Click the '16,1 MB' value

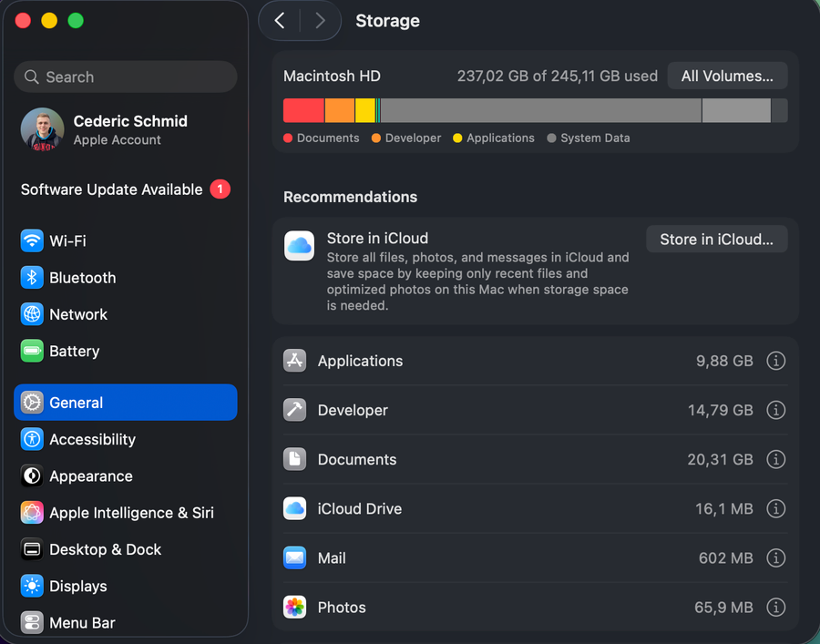coord(723,508)
